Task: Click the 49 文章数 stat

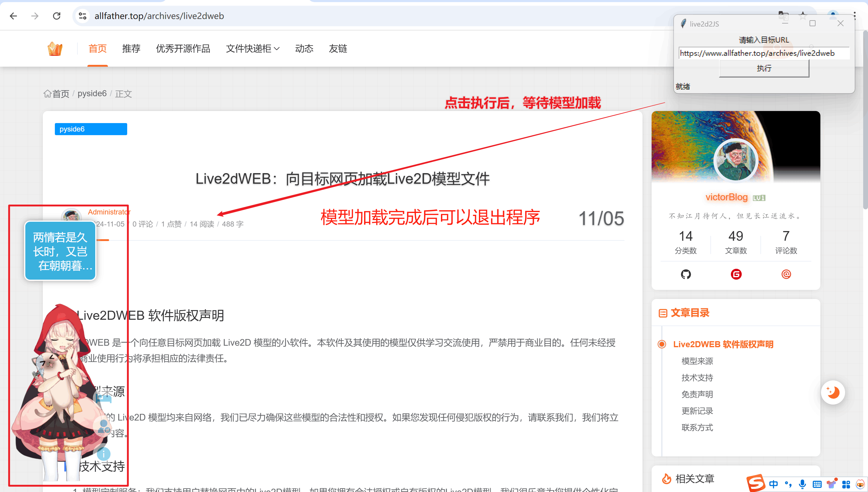Action: tap(736, 242)
